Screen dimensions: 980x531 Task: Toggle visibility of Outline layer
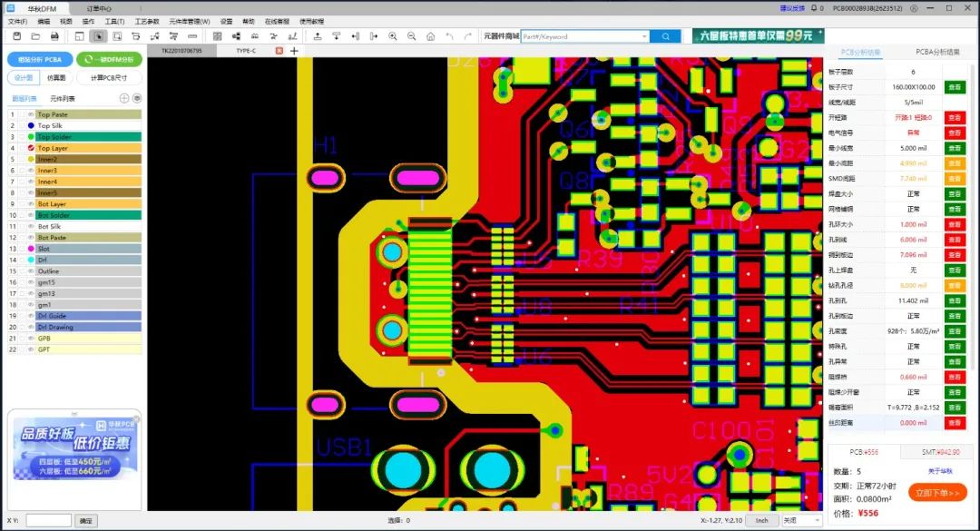coord(31,271)
